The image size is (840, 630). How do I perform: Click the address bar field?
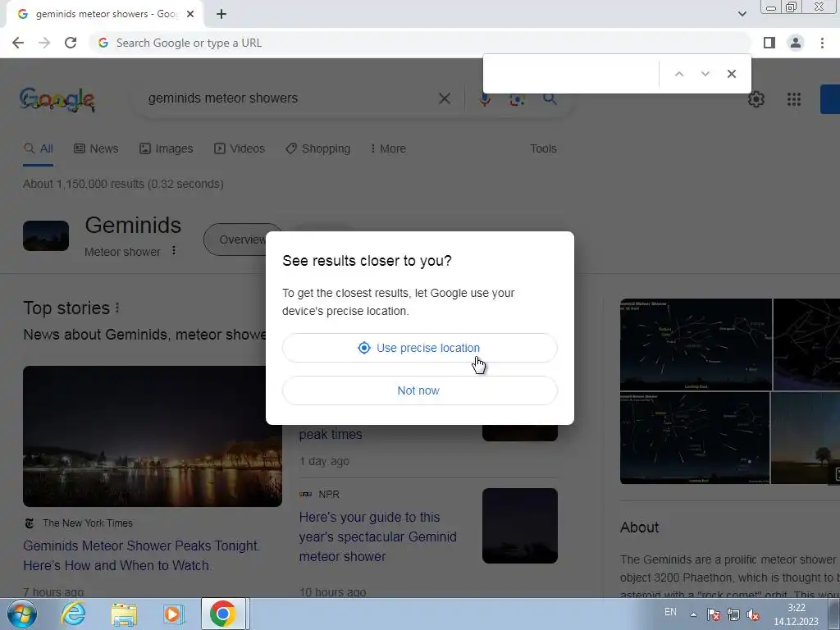pos(419,43)
